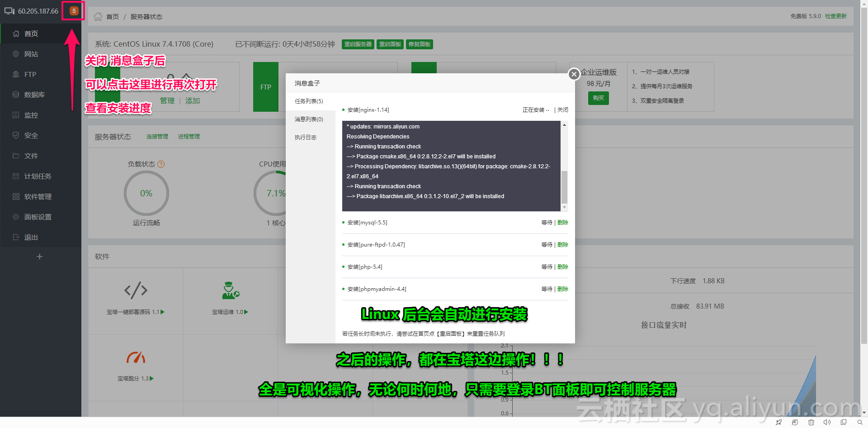Image resolution: width=868 pixels, height=428 pixels.
Task: Select the 执行日志 tab
Action: tap(311, 138)
